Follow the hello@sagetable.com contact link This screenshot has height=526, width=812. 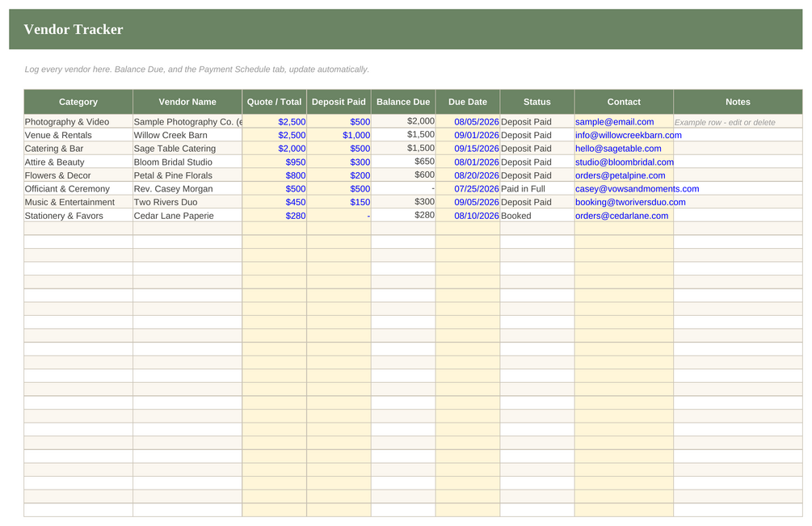618,149
